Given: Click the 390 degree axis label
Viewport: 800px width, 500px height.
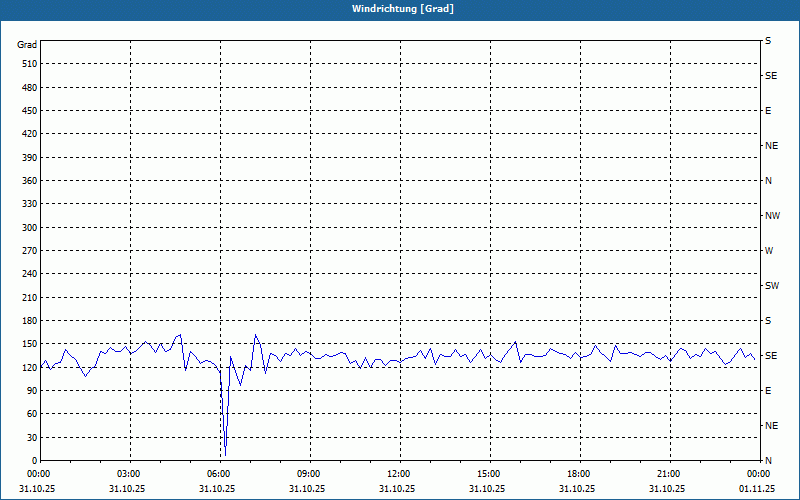Looking at the screenshot, I should pos(30,158).
